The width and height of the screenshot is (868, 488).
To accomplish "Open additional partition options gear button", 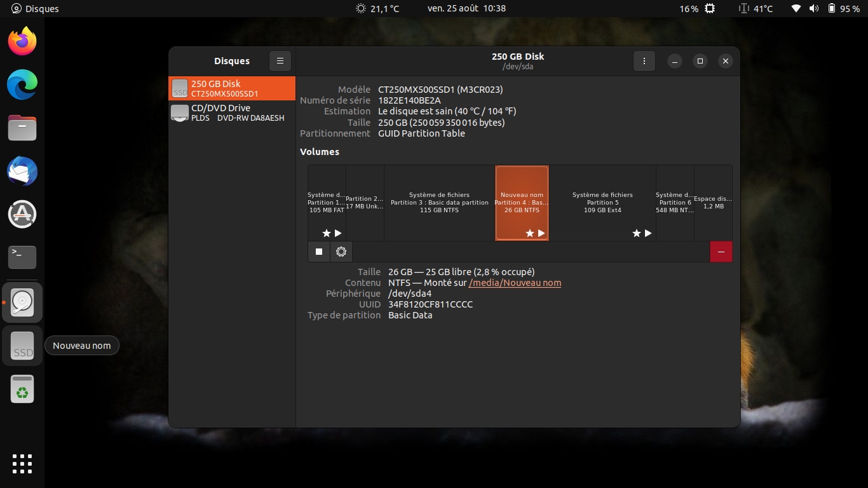I will (341, 252).
